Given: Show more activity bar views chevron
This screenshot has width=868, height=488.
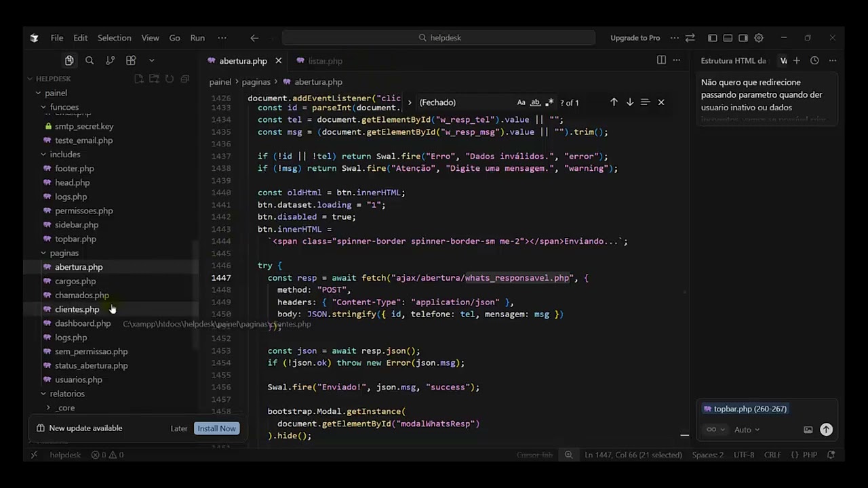Looking at the screenshot, I should [x=151, y=61].
